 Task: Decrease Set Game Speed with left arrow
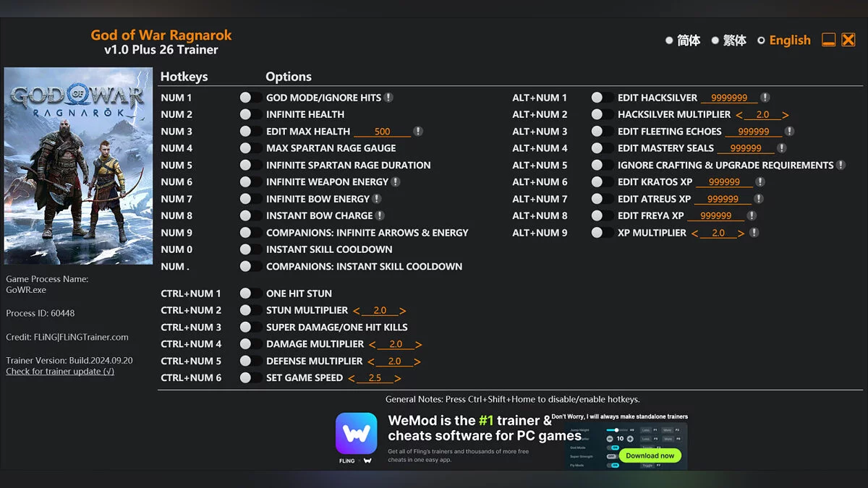tap(352, 378)
